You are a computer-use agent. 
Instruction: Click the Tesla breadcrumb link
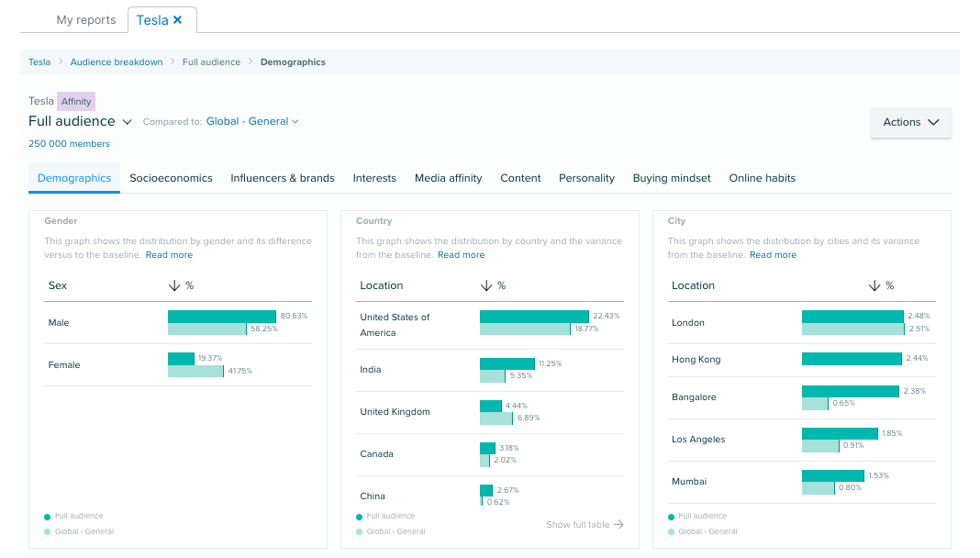[39, 61]
